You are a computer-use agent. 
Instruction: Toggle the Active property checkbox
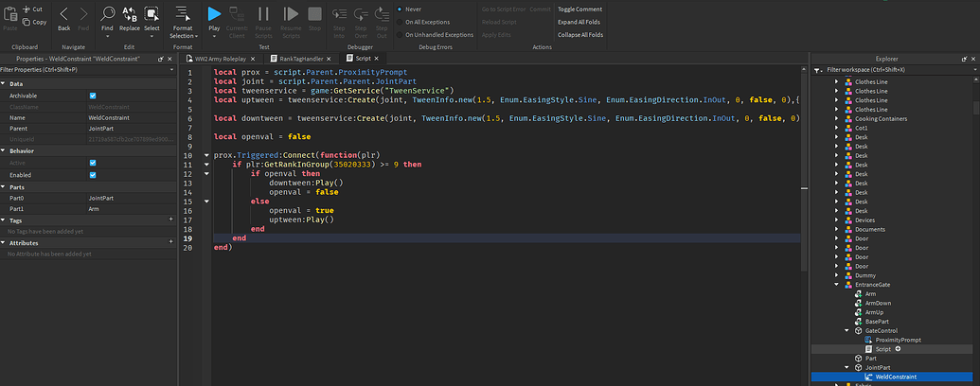coord(93,163)
